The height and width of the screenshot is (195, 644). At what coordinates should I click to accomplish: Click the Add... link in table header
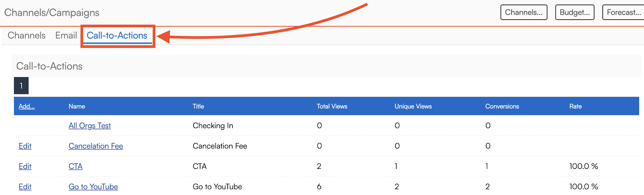coord(27,106)
